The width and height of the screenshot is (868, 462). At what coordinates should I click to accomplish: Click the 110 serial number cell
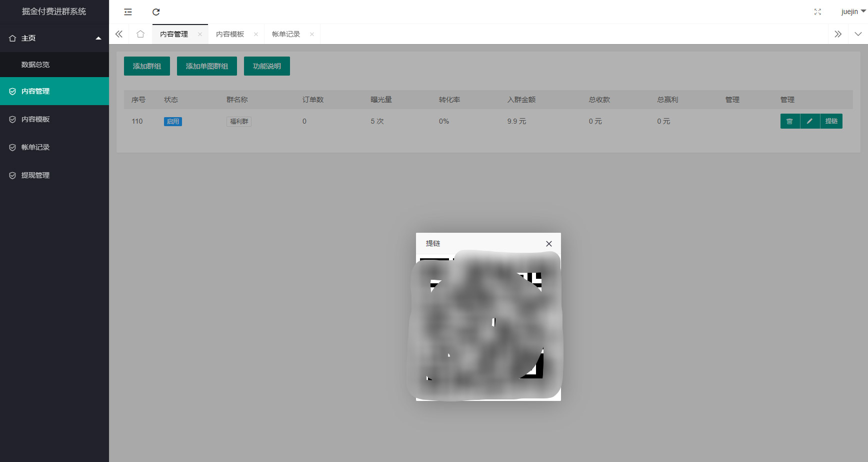(x=137, y=121)
